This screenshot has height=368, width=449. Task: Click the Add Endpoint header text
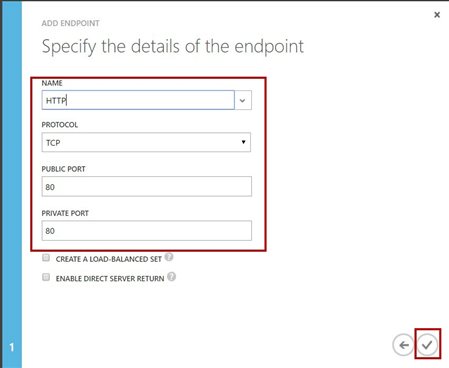pos(70,23)
